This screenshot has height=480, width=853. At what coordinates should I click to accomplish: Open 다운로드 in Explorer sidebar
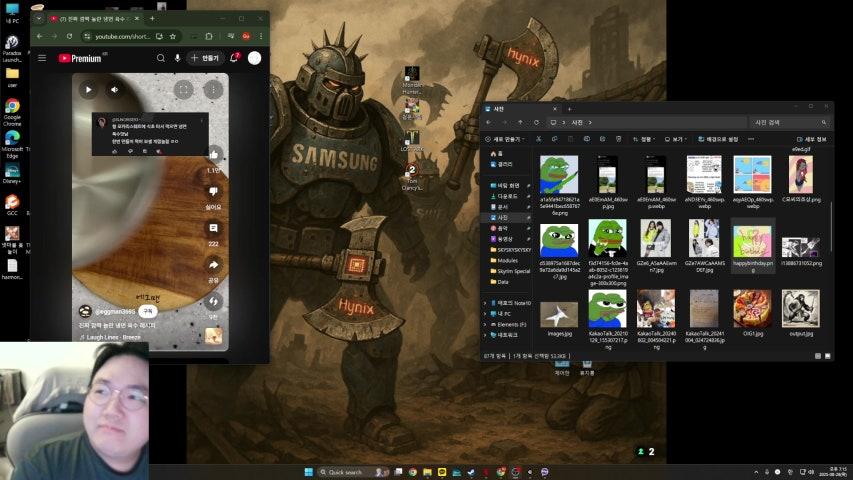(x=504, y=196)
